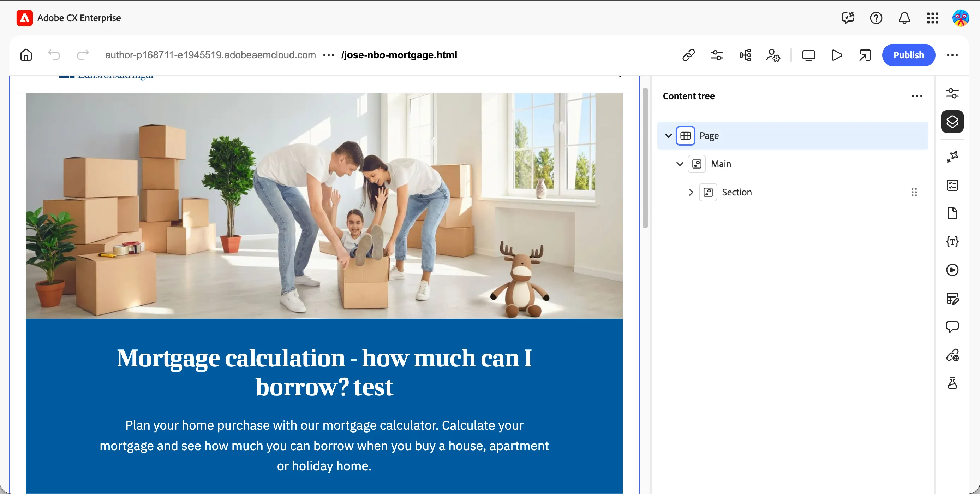Open the site structure tree icon
Screen dimensions: 980x494
tap(745, 55)
